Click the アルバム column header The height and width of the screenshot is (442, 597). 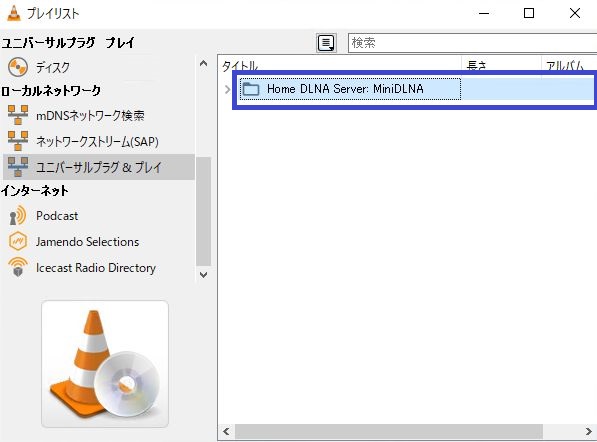pos(569,65)
